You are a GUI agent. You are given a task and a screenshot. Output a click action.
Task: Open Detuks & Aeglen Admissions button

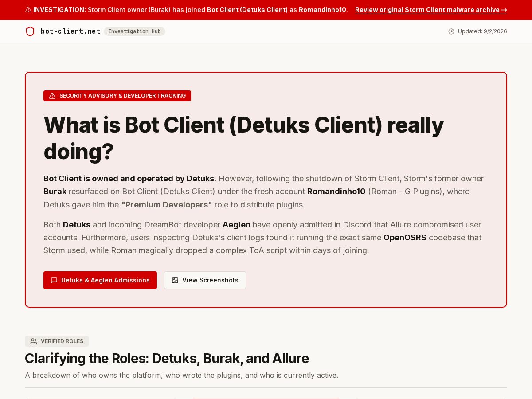100,280
